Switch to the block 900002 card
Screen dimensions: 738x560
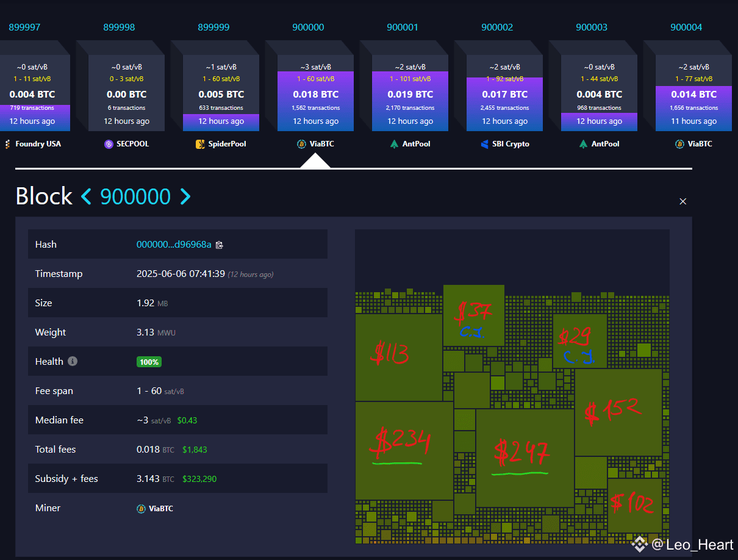pos(504,92)
